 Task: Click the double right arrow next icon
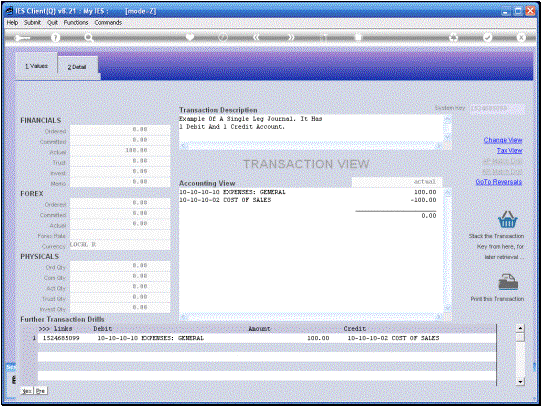tap(291, 37)
